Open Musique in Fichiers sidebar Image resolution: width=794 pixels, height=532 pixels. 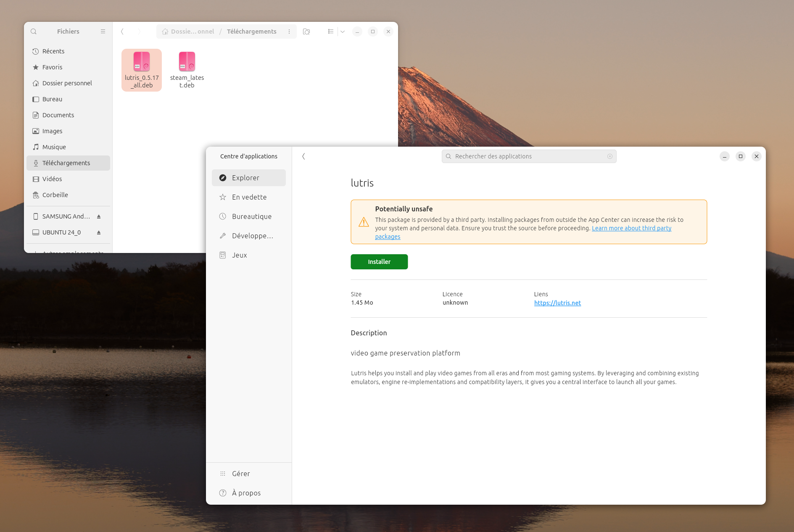click(68, 147)
